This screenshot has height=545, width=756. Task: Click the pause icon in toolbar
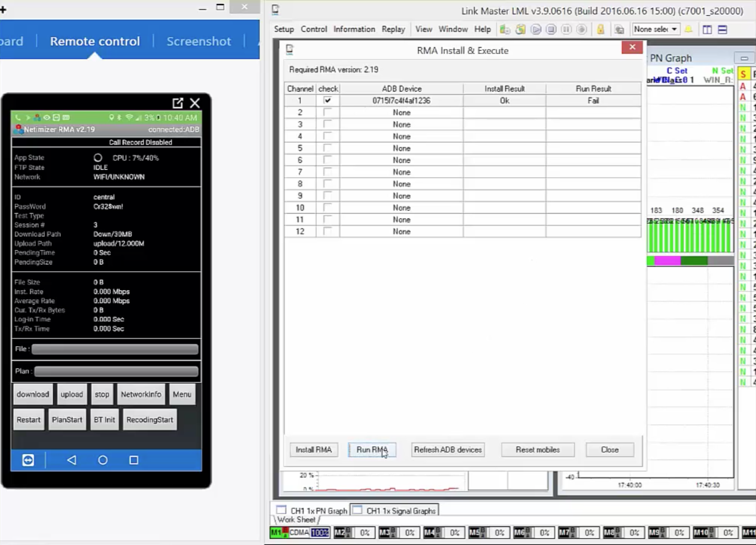566,30
